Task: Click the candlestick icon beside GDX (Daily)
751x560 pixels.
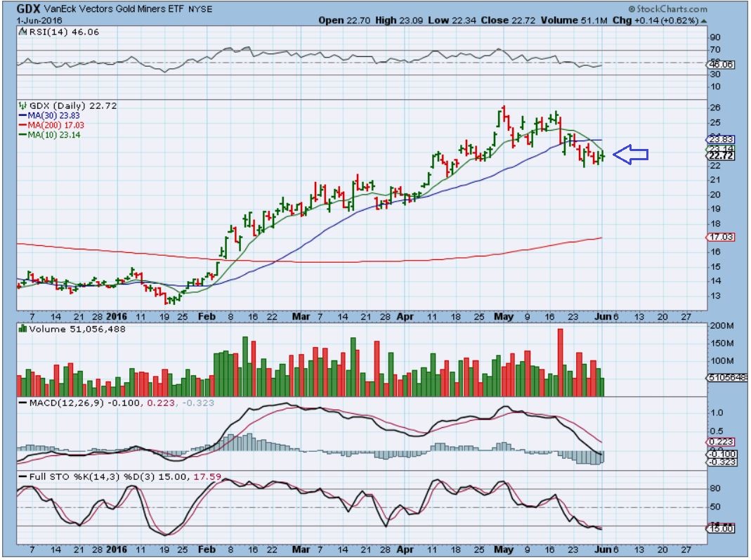Action: (x=22, y=106)
